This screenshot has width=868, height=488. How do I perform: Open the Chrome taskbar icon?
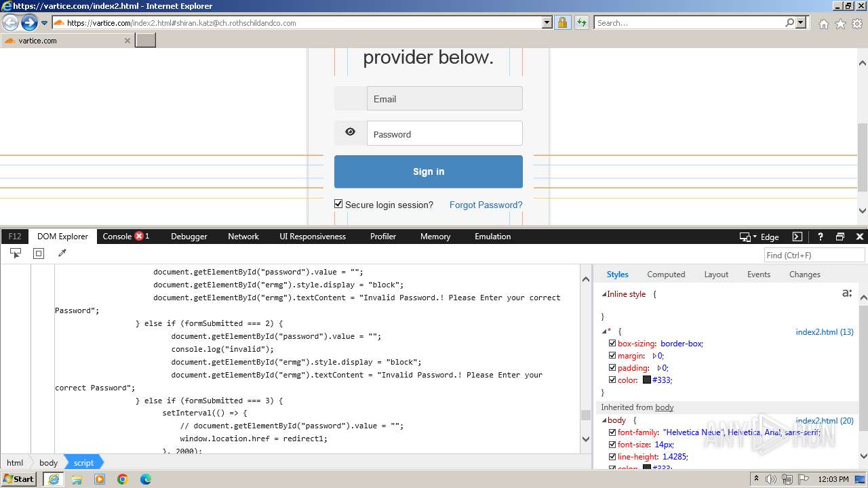[123, 479]
